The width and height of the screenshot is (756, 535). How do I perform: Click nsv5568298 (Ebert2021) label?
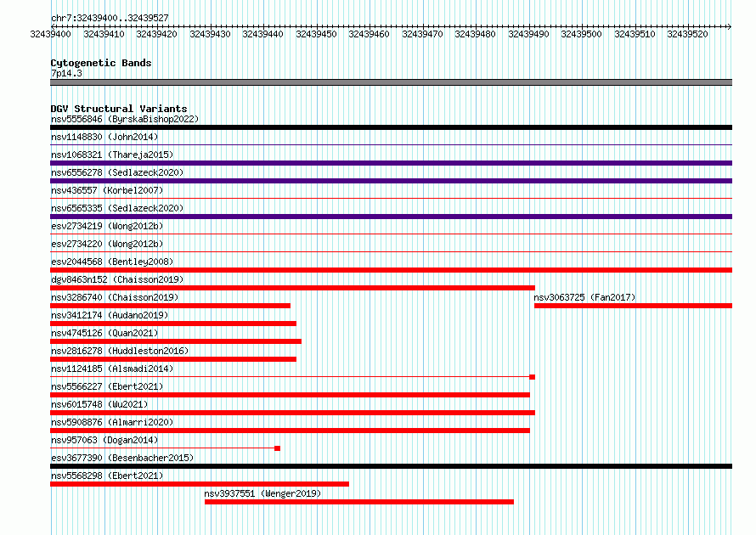tap(107, 476)
